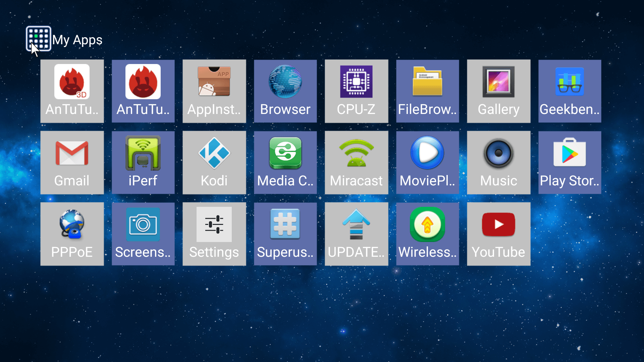This screenshot has width=644, height=362.
Task: Open the Miracast app
Action: 356,163
